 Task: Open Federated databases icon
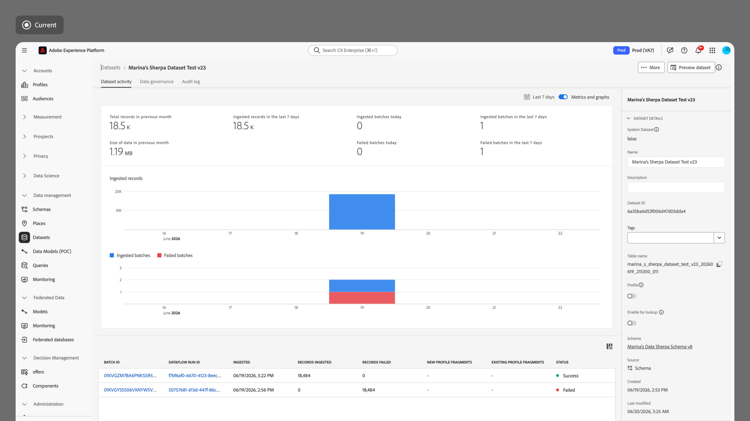coord(24,340)
